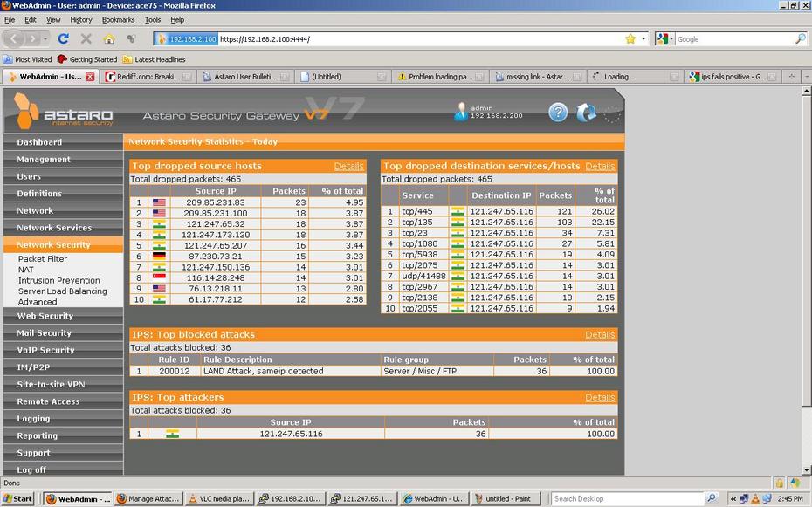Screen dimensions: 812x507
Task: Click the Start button on the taskbar
Action: 18,499
